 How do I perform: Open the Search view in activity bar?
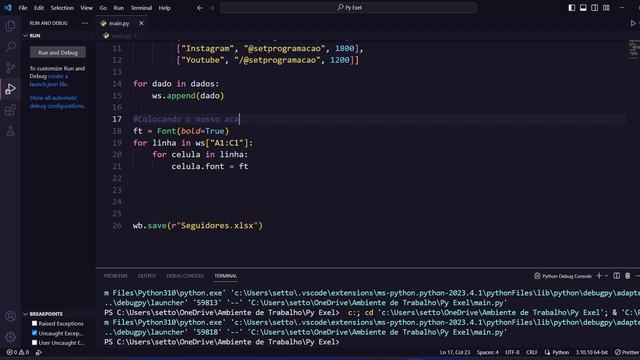(x=10, y=46)
